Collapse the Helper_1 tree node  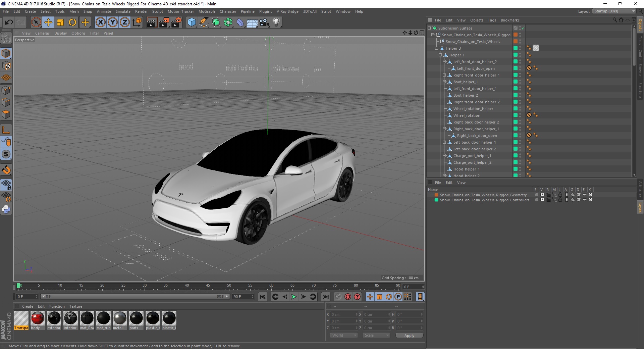tap(440, 55)
